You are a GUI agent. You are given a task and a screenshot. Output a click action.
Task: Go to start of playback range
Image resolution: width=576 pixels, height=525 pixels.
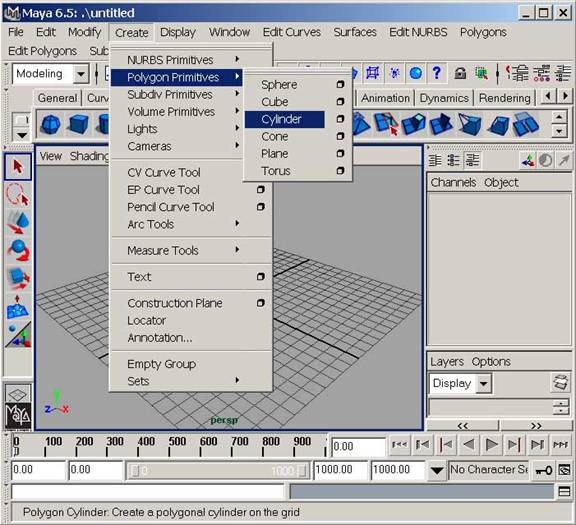400,445
